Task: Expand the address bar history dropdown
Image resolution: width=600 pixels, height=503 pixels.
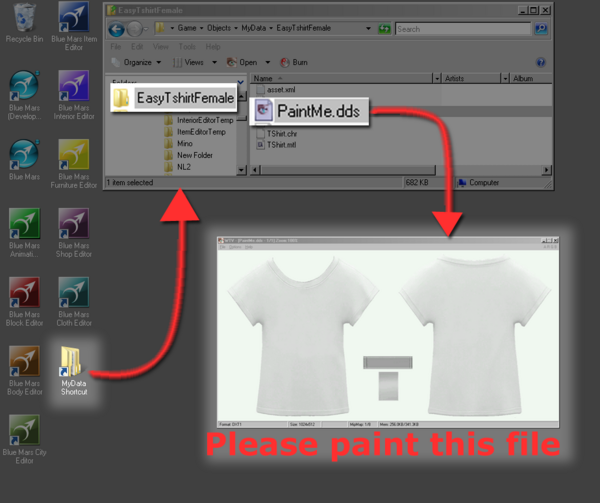Action: 368,28
